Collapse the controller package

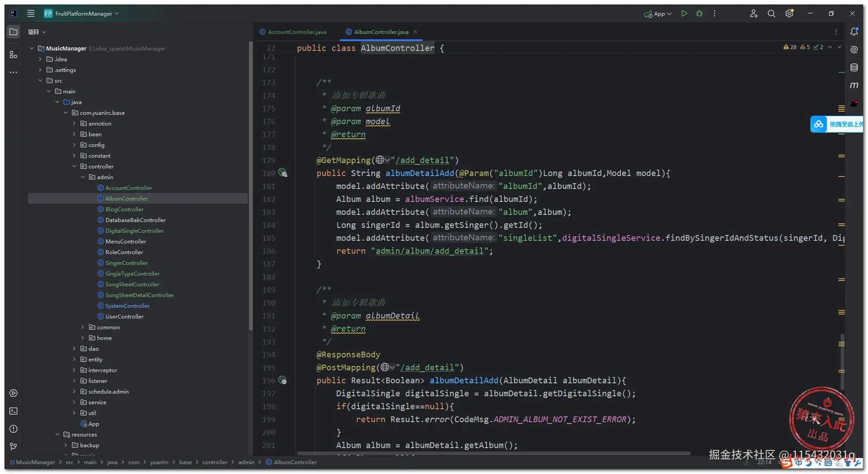click(74, 166)
